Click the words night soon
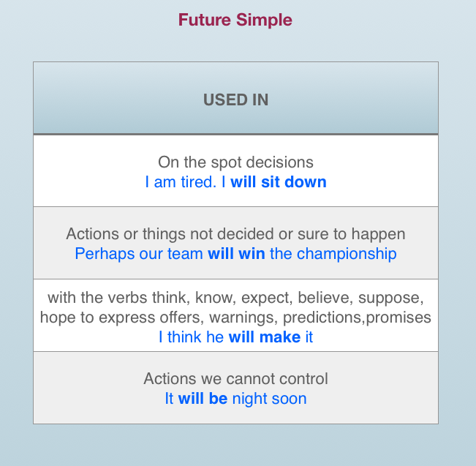 click(269, 399)
